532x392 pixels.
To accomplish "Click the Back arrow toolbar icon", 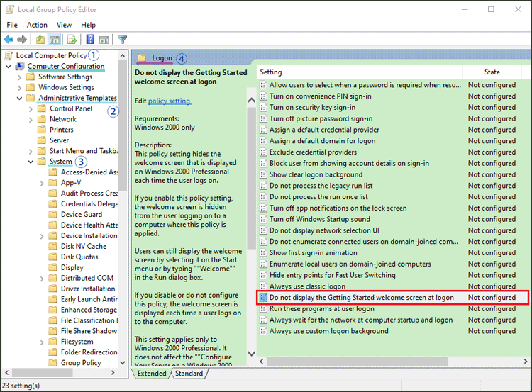I will [x=9, y=40].
